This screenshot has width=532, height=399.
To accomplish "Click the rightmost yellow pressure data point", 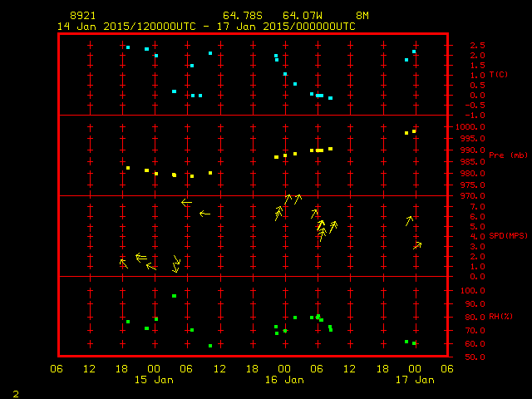I will pyautogui.click(x=414, y=131).
